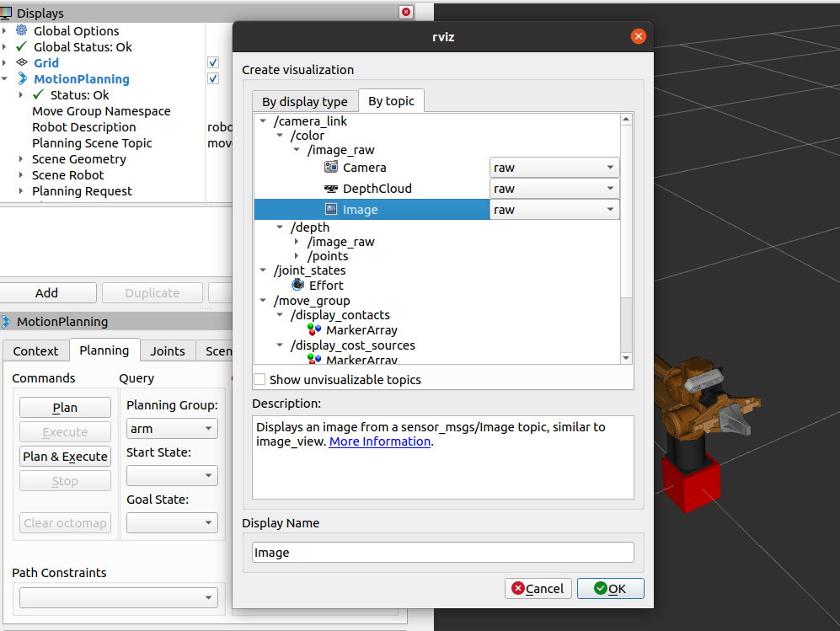
Task: Select the By topic tab
Action: click(391, 101)
